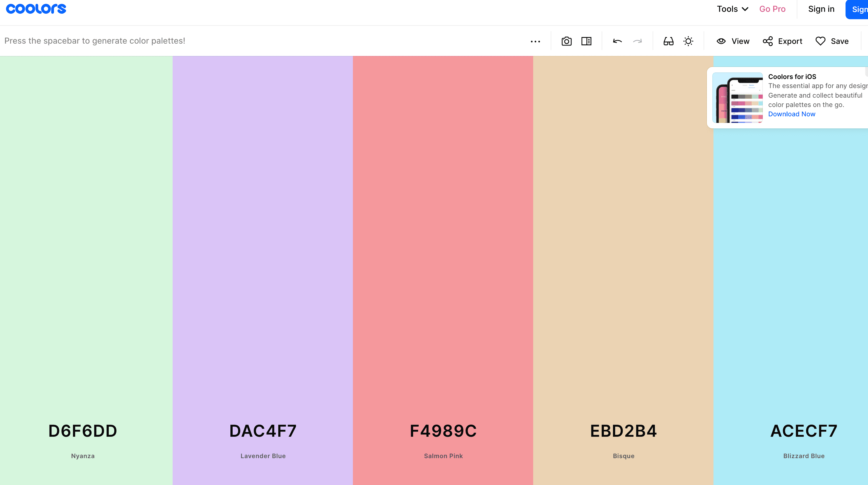Toggle the Blizzard Blue ACECF7 panel
Image resolution: width=868 pixels, height=485 pixels.
coord(803,431)
